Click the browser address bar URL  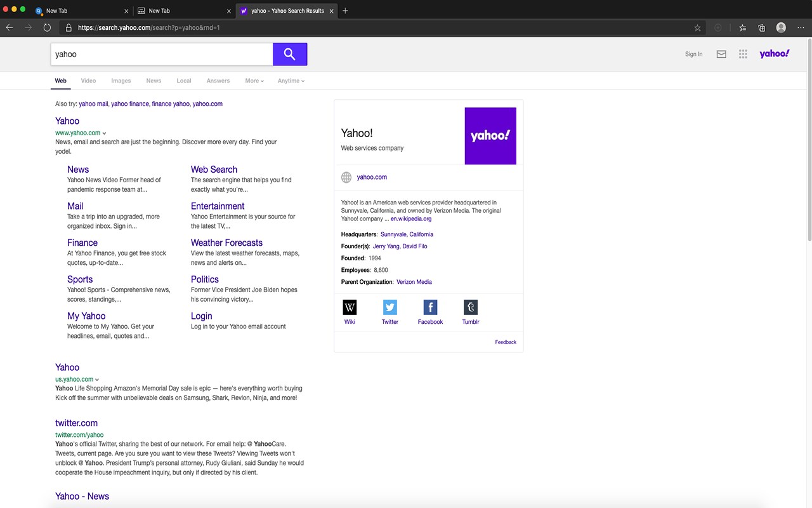pos(148,27)
